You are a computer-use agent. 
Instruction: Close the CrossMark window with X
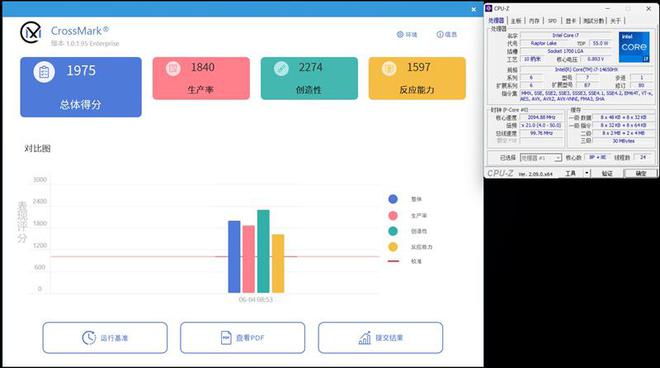tap(474, 9)
